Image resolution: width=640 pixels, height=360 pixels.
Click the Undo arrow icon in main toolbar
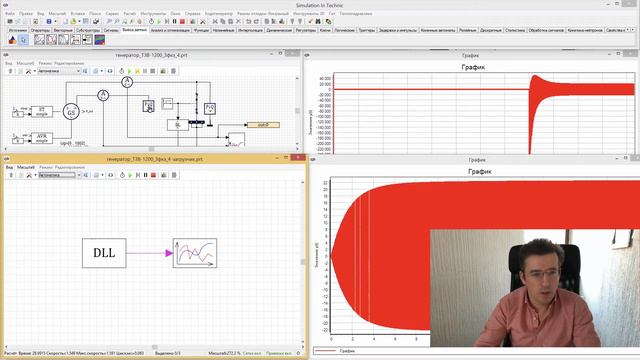pos(248,21)
